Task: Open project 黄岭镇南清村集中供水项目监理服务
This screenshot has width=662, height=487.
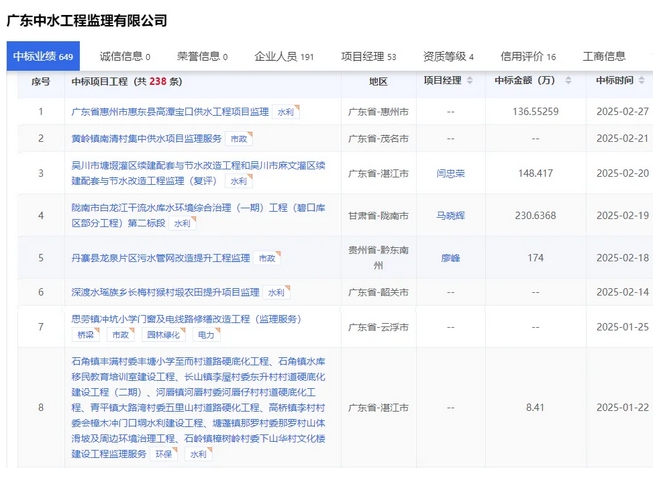Action: click(147, 139)
